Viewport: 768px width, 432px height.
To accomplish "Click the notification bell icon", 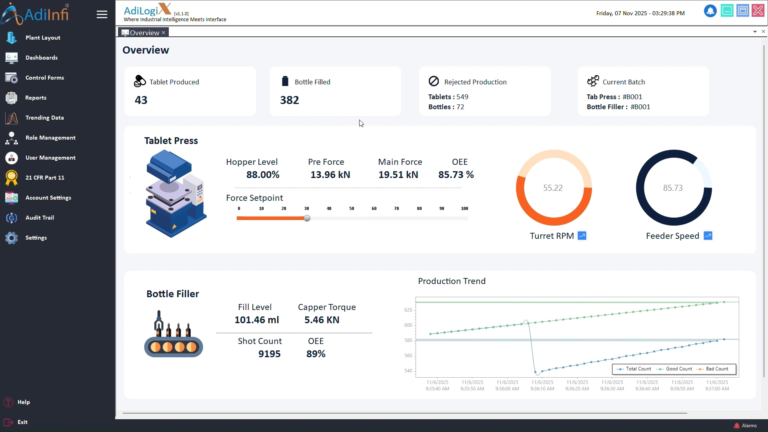I will pos(710,11).
